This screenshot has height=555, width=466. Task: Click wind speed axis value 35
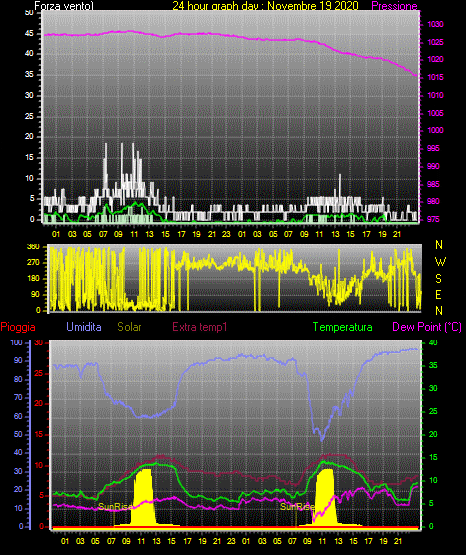click(29, 75)
